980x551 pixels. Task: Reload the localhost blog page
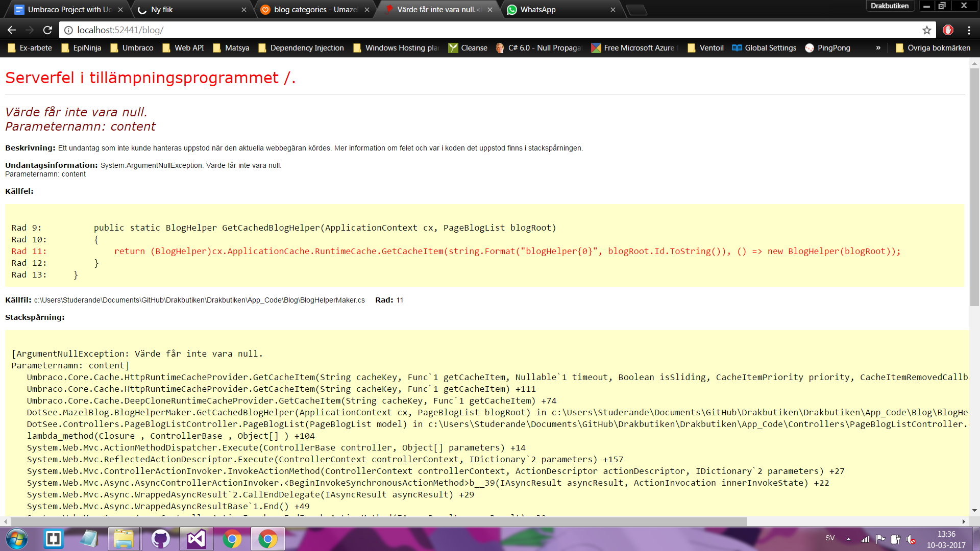[x=47, y=30]
